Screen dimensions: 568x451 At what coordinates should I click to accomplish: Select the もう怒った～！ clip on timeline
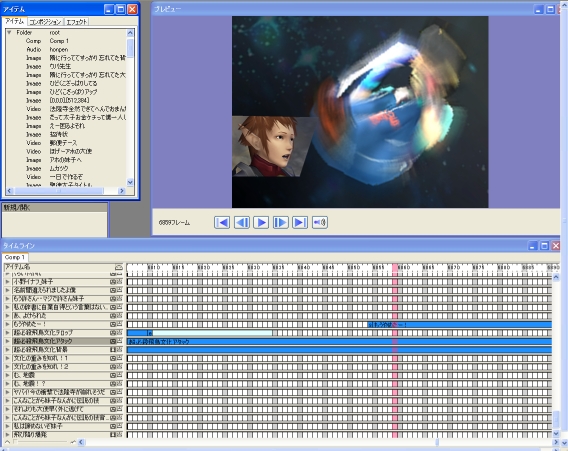(459, 325)
